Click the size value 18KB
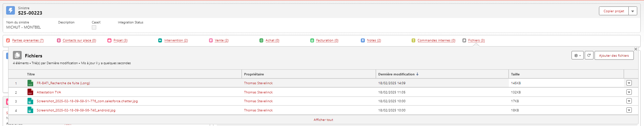The width and height of the screenshot is (644, 126). coord(515,110)
